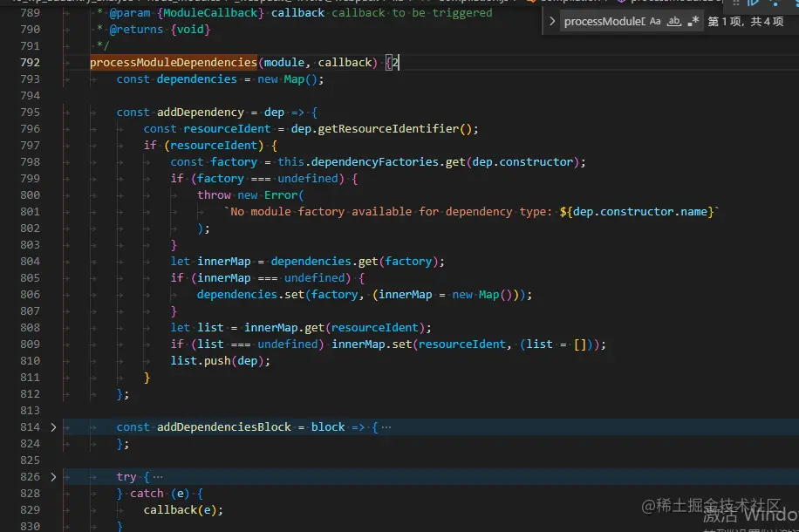Click '{void}' return type on line 790
This screenshot has height=532, width=799.
pyautogui.click(x=190, y=30)
